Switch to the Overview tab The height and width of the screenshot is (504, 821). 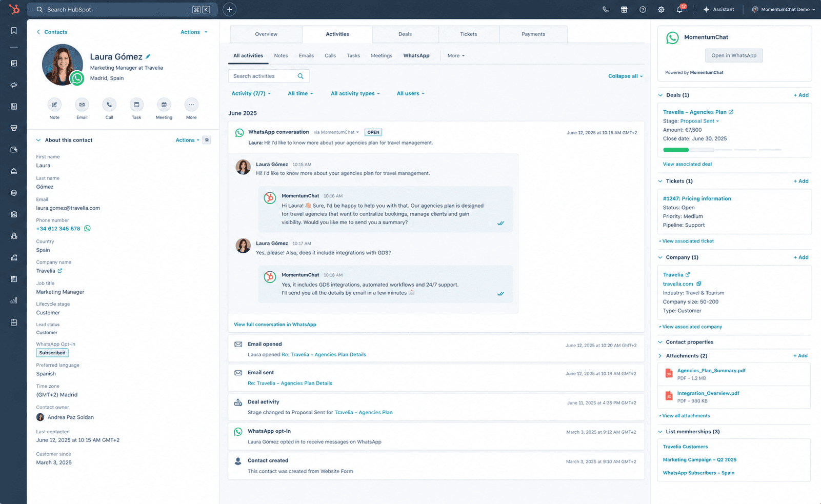(266, 34)
